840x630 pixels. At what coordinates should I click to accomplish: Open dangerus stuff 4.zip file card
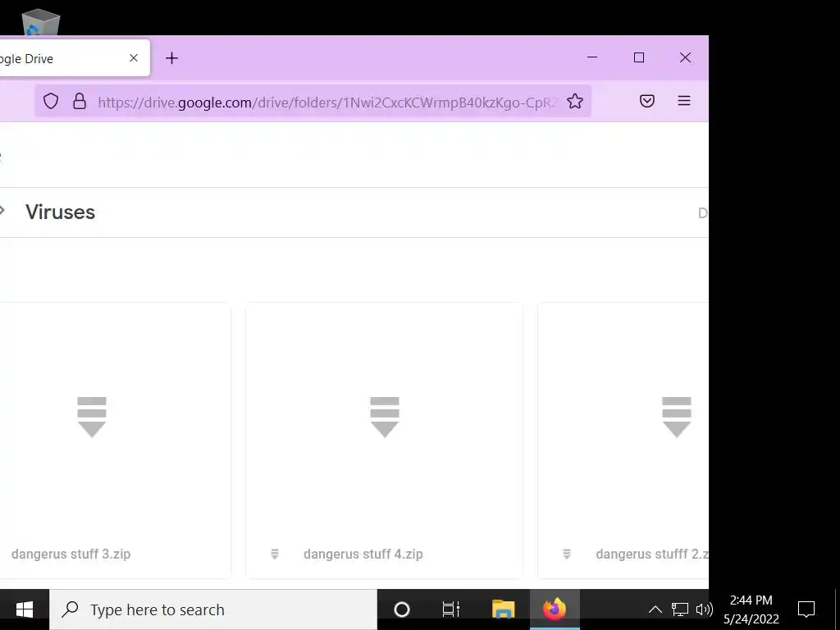point(384,441)
